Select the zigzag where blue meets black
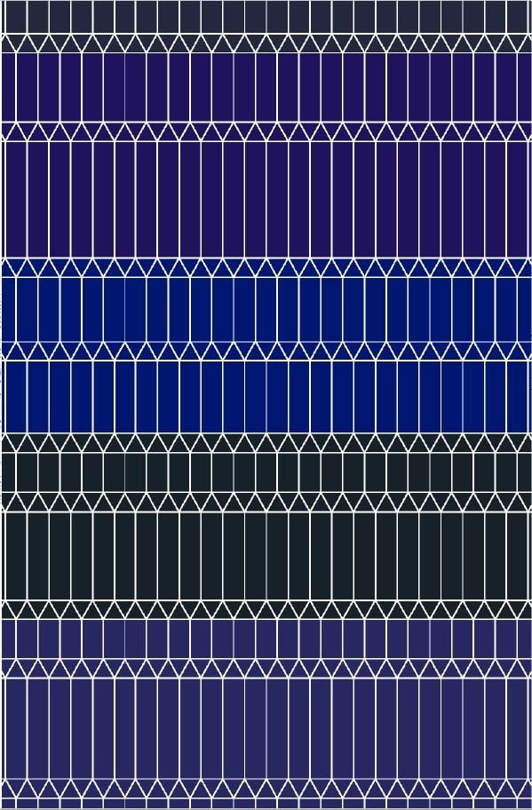The width and height of the screenshot is (532, 810). (x=266, y=442)
